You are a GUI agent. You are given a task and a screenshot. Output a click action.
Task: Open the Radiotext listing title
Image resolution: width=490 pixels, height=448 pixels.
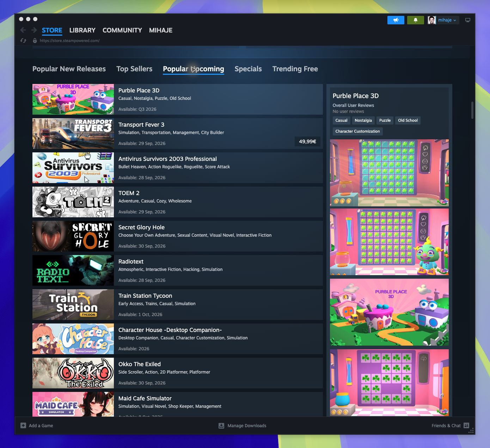(x=131, y=261)
